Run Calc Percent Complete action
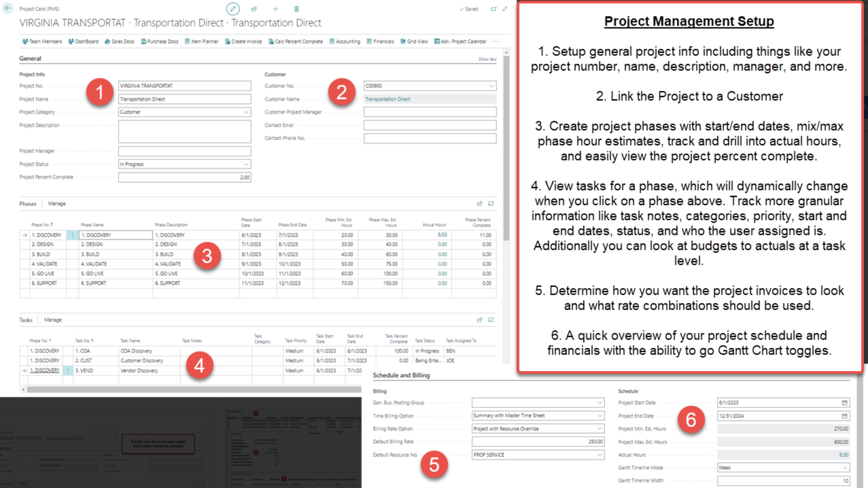Image resolution: width=868 pixels, height=488 pixels. tap(295, 41)
